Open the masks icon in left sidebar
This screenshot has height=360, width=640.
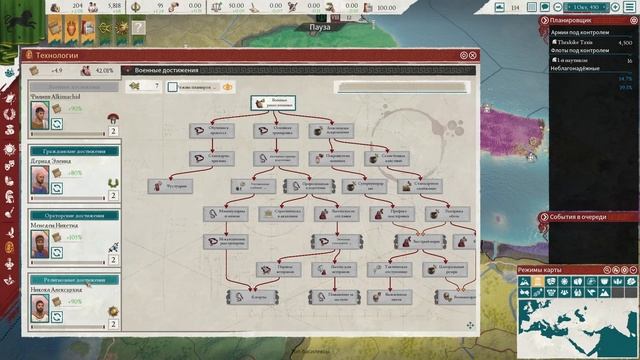[9, 165]
